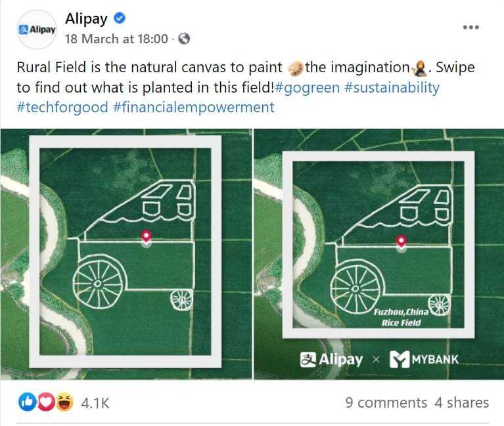The height and width of the screenshot is (426, 504).
Task: Click the red location pin in left photo
Action: tap(147, 238)
